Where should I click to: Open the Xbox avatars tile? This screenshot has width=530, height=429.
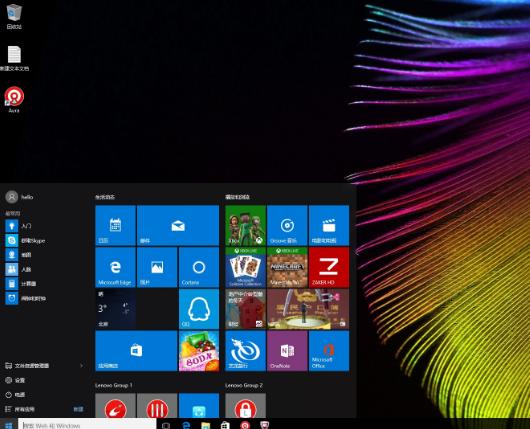coord(245,225)
